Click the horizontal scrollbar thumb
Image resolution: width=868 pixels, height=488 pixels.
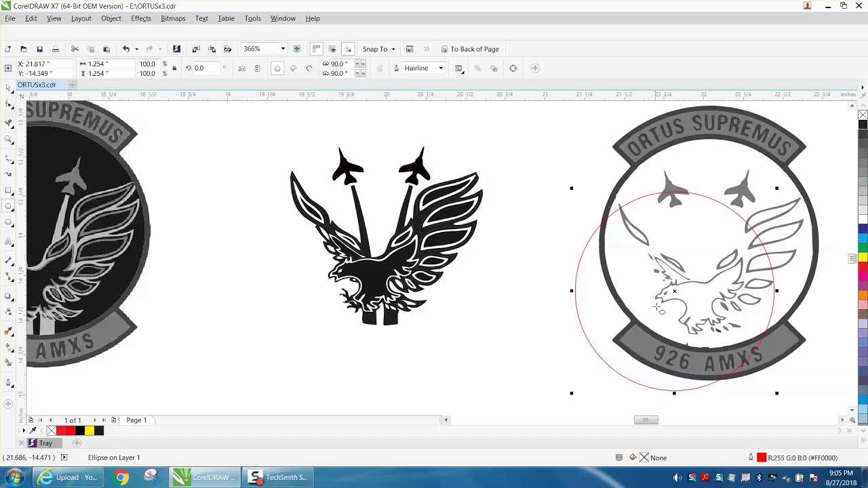click(x=646, y=420)
